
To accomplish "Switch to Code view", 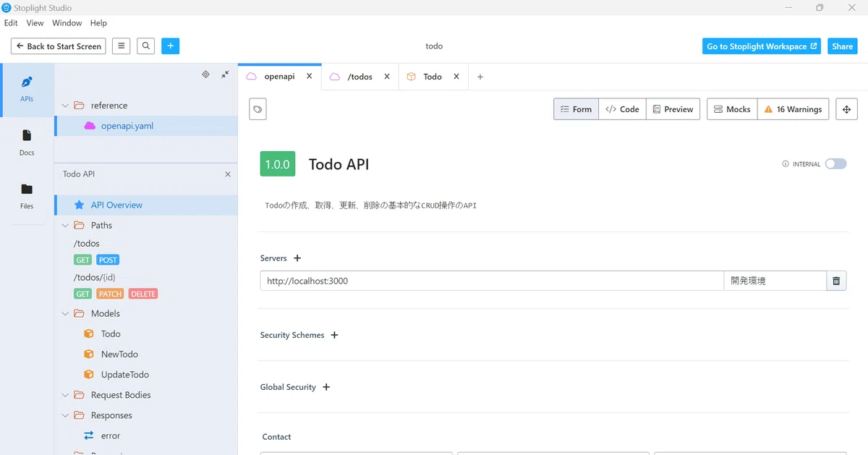I will click(x=622, y=109).
